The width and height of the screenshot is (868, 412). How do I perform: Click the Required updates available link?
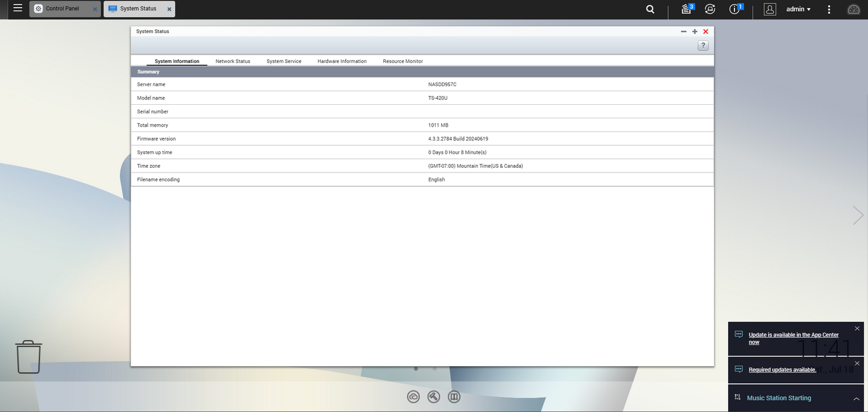782,370
